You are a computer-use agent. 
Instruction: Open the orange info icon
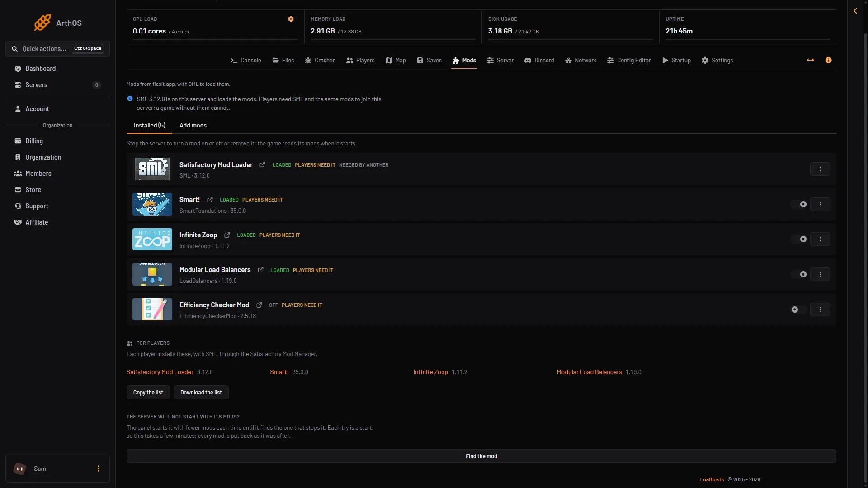828,60
